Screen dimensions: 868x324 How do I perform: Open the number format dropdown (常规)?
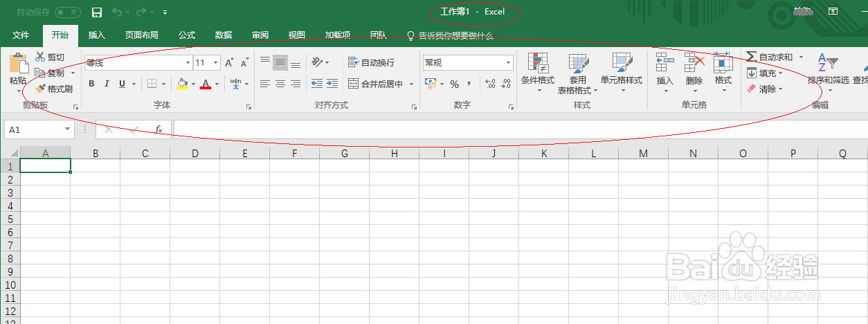(x=508, y=63)
